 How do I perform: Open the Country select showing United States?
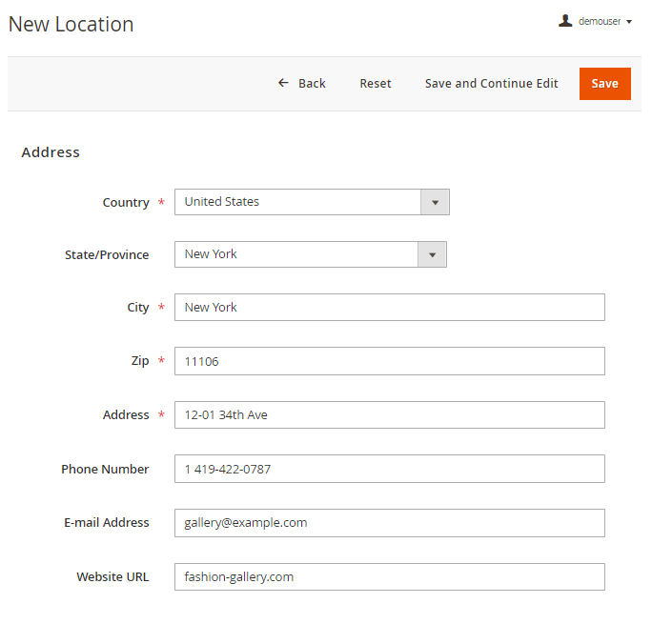coord(297,202)
